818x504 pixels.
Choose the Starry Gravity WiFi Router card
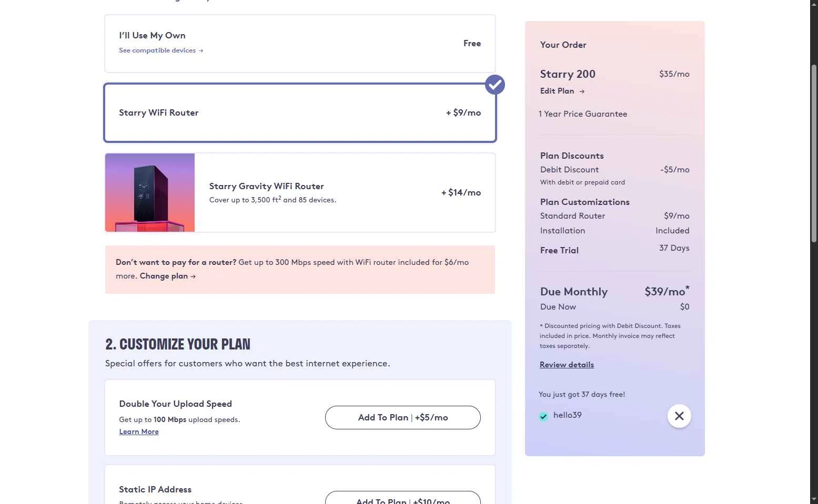(x=300, y=192)
